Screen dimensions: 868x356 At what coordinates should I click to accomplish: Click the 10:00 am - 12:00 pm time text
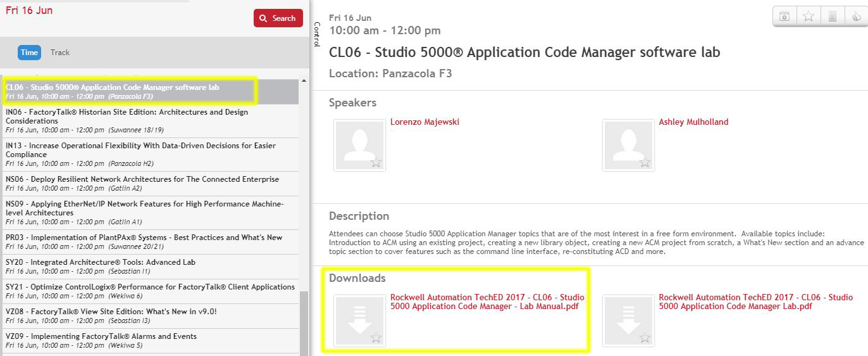click(385, 30)
